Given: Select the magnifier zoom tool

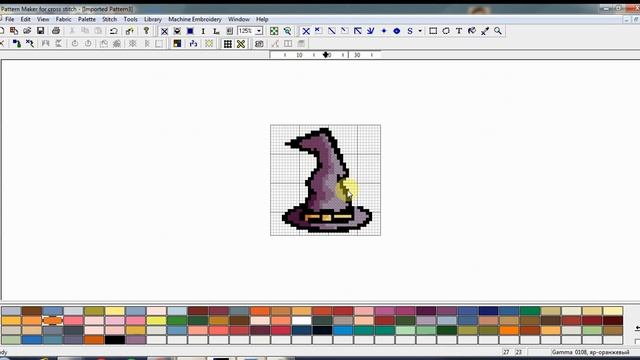Looking at the screenshot, I should (x=498, y=31).
